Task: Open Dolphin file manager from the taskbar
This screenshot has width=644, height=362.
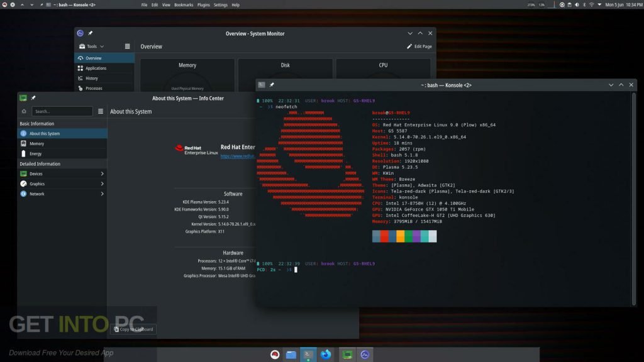Action: 291,354
